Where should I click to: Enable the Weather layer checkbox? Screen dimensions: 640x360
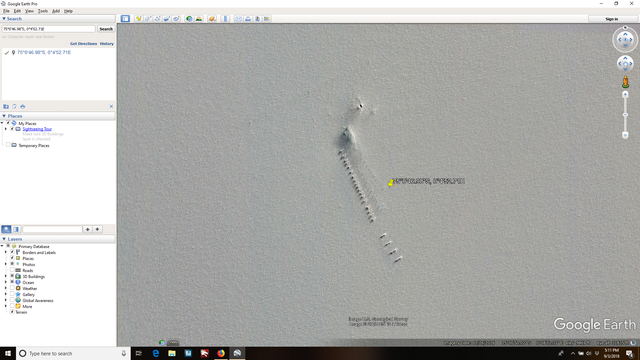(12, 288)
